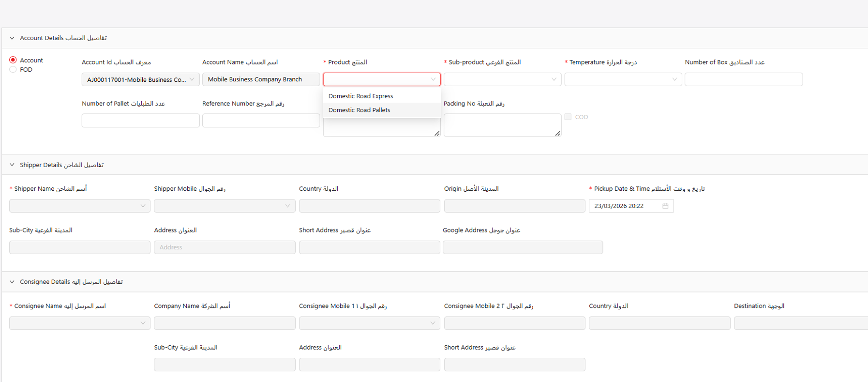Click the Company Name field
This screenshot has width=868, height=382.
pyautogui.click(x=224, y=323)
